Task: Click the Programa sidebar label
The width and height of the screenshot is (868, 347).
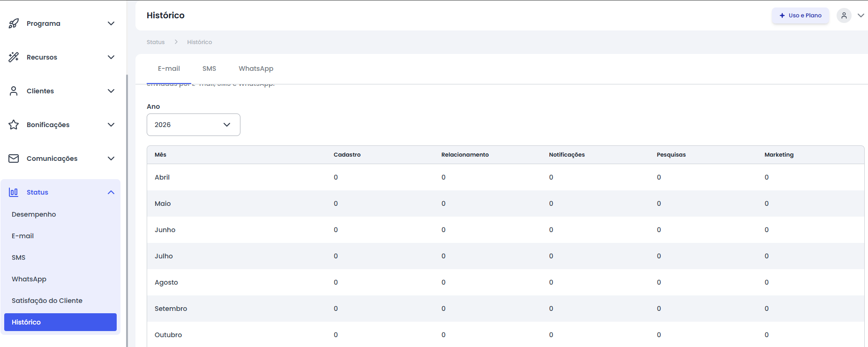Action: (x=44, y=23)
